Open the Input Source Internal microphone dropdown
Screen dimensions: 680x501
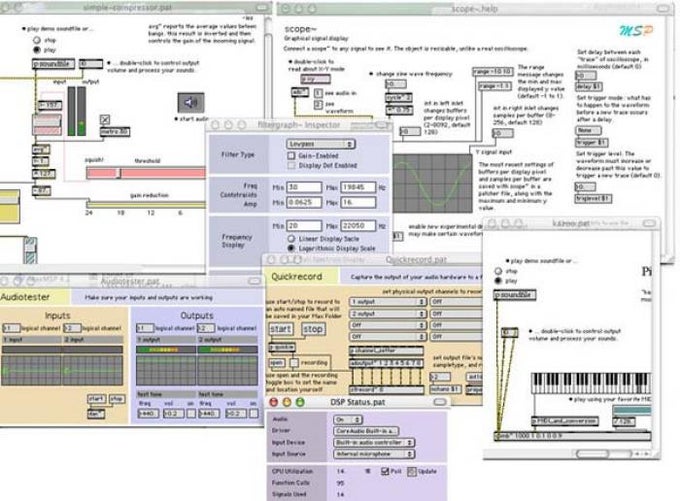(x=374, y=454)
